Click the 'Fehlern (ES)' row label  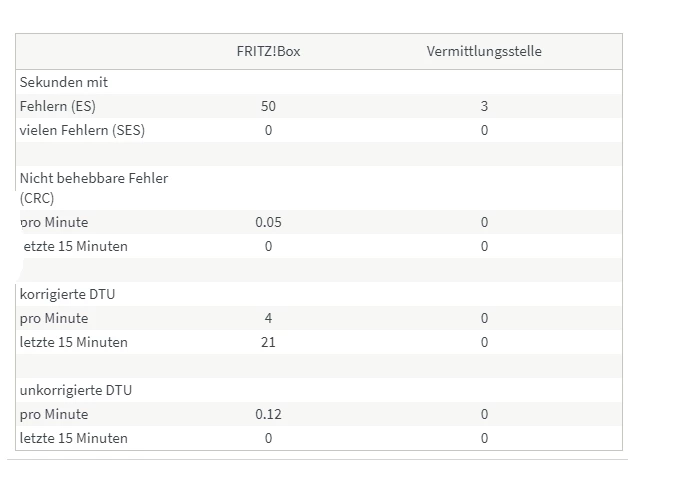pos(58,106)
